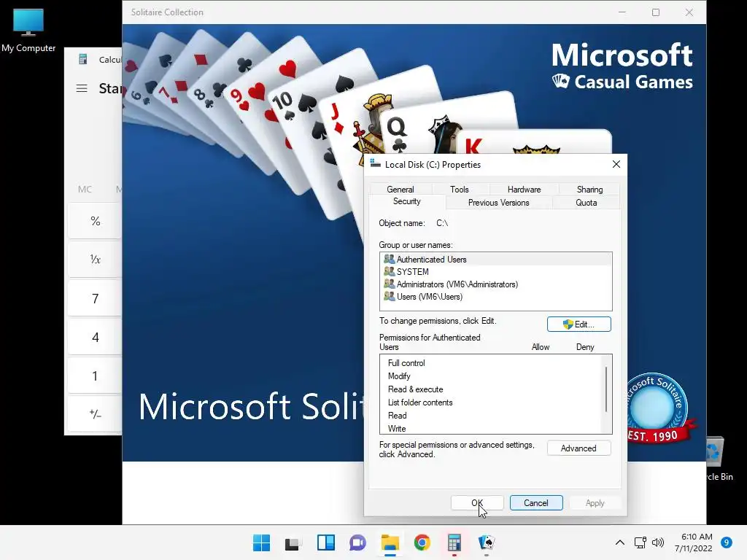Click the Calculator percent key

[96, 221]
